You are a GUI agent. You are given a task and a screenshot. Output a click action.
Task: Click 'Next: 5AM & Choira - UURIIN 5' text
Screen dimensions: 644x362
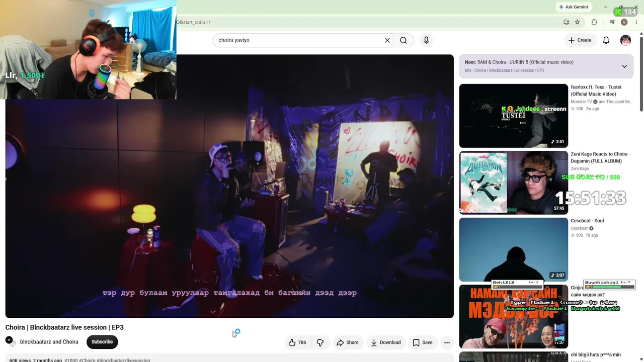point(519,62)
